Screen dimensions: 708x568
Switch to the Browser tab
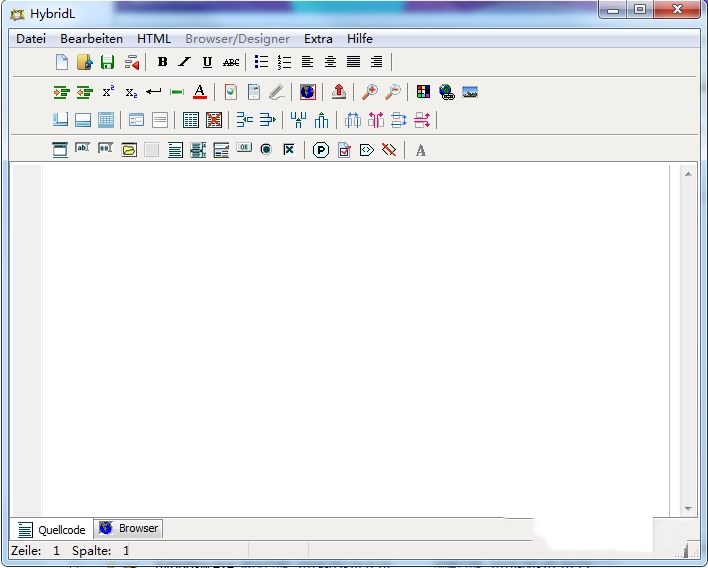point(129,528)
